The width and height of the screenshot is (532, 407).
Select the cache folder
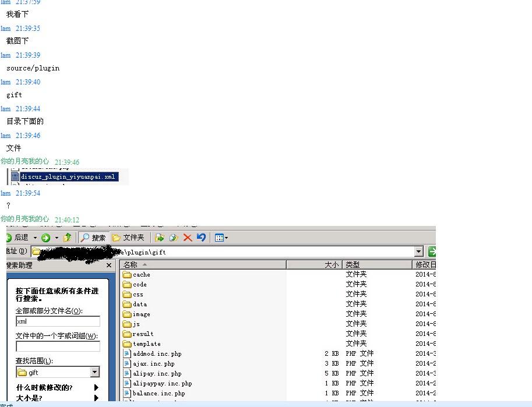[x=136, y=274]
